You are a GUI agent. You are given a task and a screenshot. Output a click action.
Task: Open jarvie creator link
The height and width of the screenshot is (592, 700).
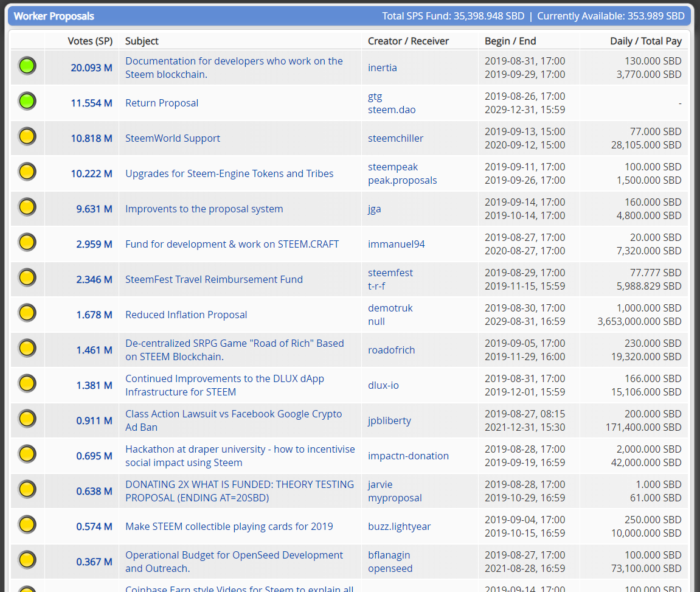pyautogui.click(x=380, y=484)
